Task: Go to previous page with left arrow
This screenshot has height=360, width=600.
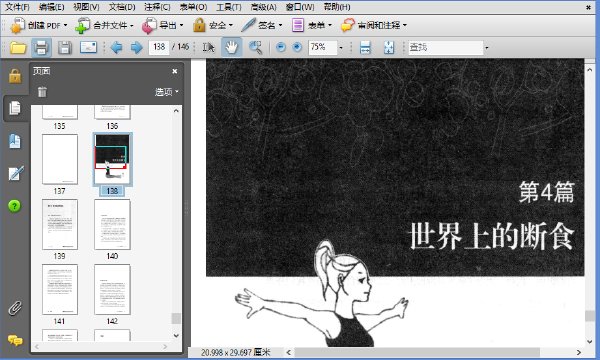Action: [116, 47]
